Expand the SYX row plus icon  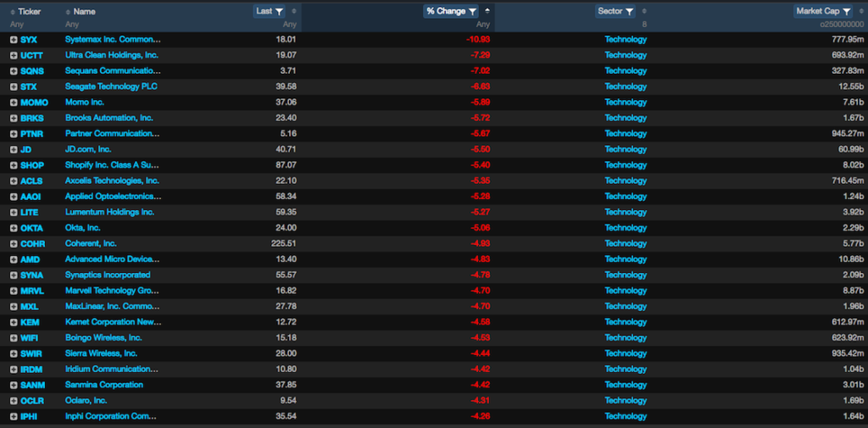(14, 40)
